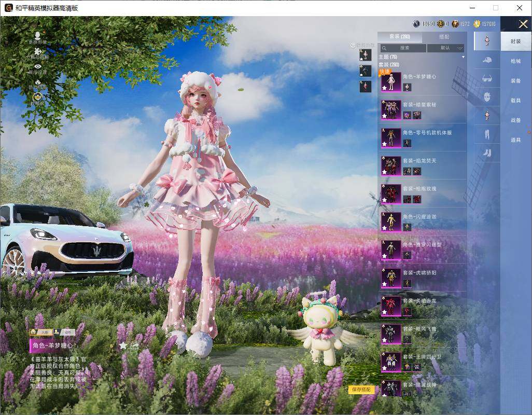Click the 搜索 search field
Screen dimensions: 532x415
(x=403, y=48)
